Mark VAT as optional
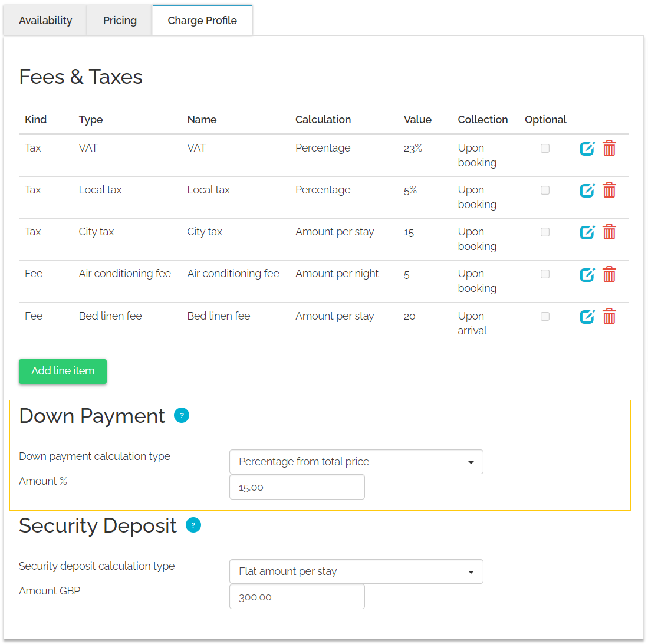This screenshot has width=648, height=644. coord(545,149)
